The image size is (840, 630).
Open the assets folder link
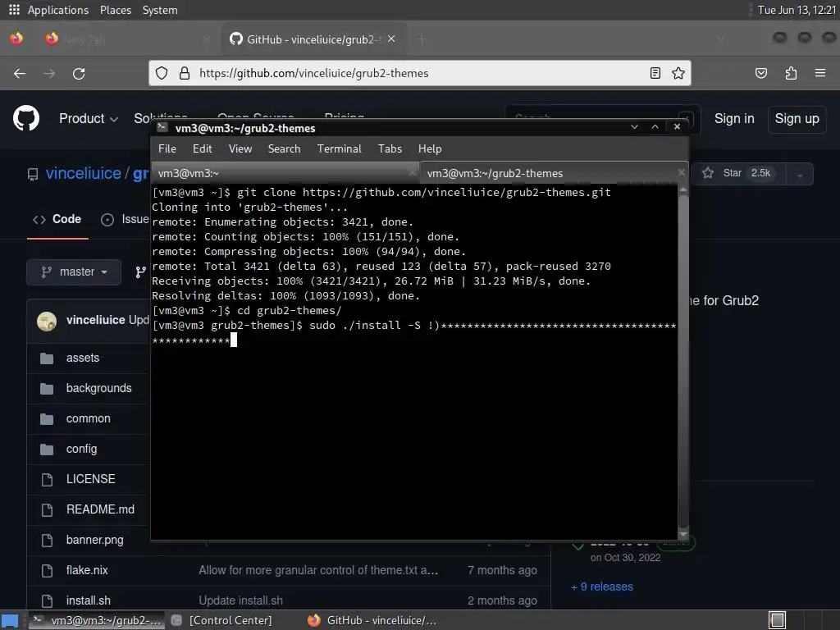pyautogui.click(x=83, y=358)
